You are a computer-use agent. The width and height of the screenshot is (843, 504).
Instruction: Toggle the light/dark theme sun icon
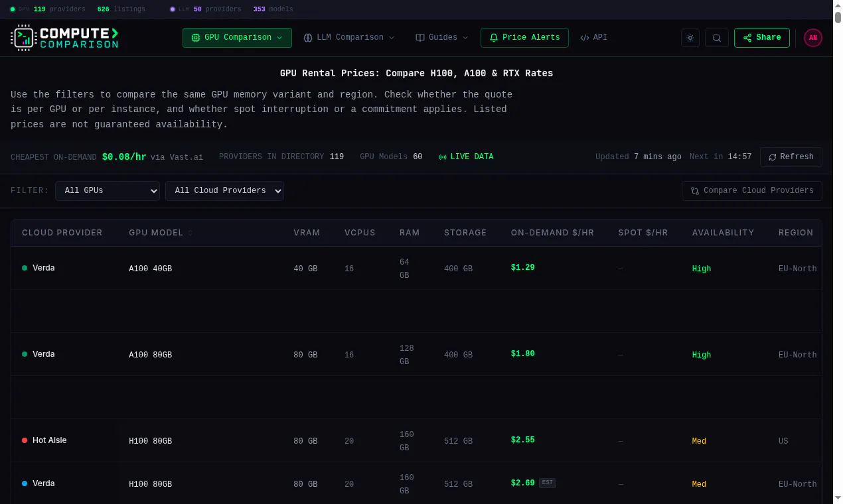coord(690,38)
